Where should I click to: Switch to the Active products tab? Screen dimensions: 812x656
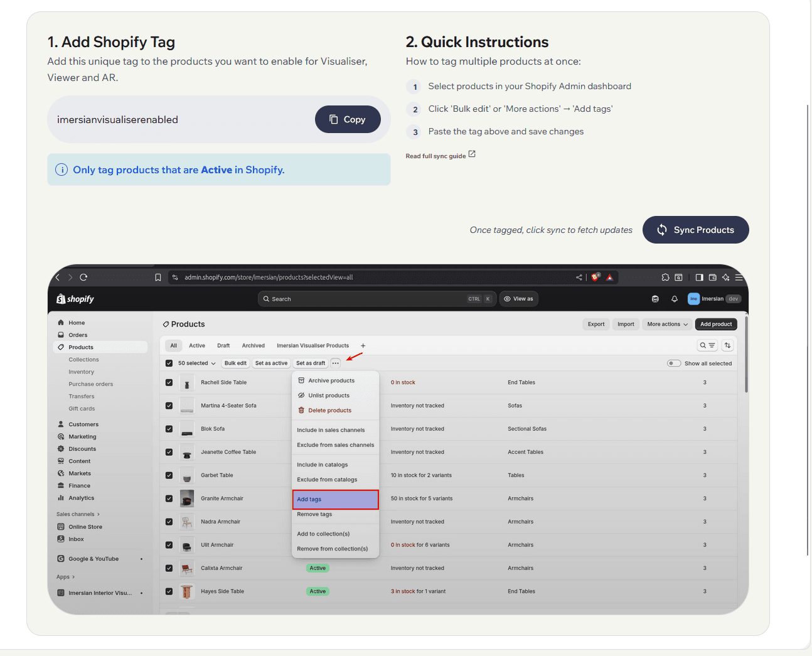tap(197, 345)
